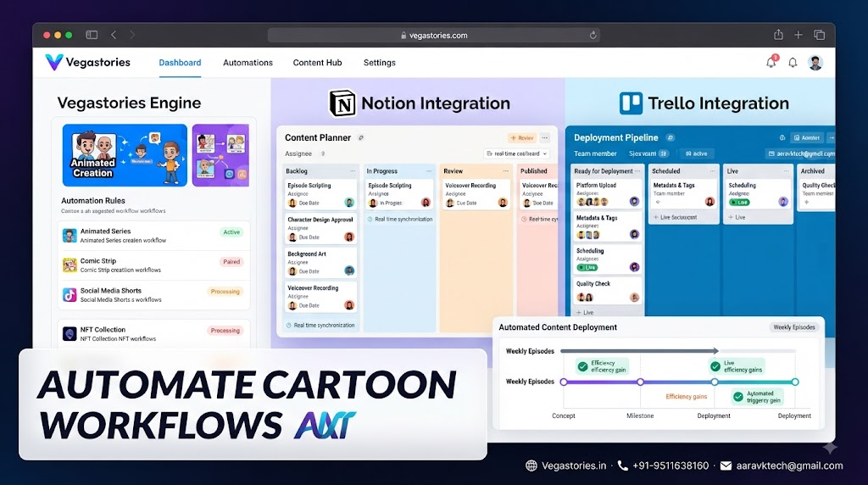
Task: Toggle the Paired status on Comic Strip
Action: (231, 262)
